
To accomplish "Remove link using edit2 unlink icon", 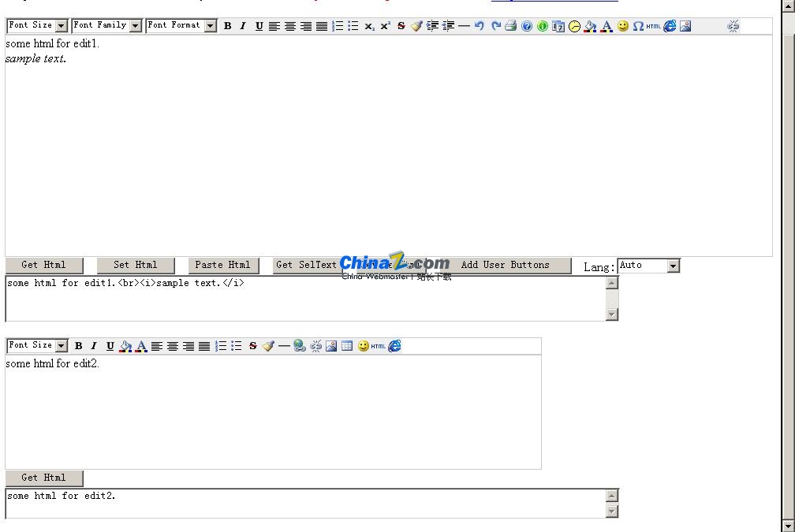I will pyautogui.click(x=315, y=346).
